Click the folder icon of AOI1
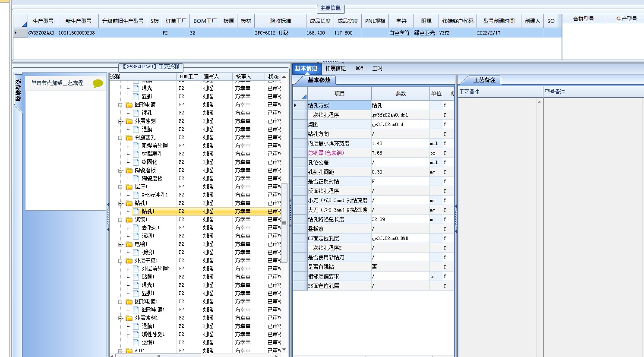 (x=129, y=351)
